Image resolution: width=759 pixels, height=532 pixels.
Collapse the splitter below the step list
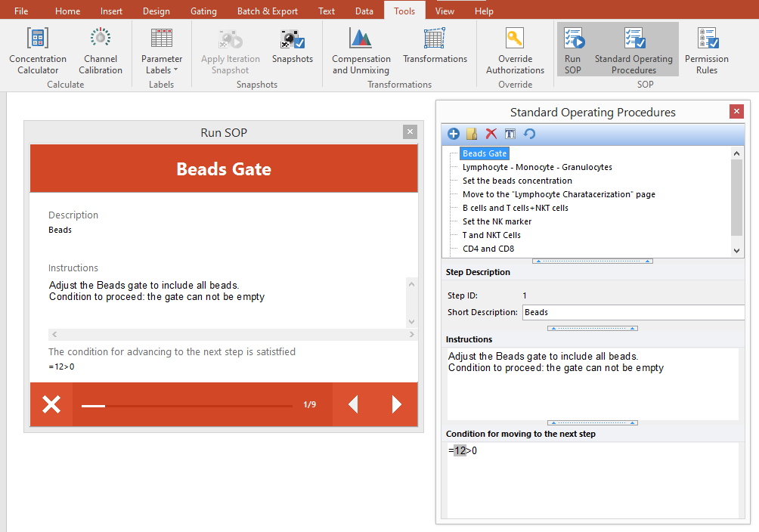tap(593, 261)
